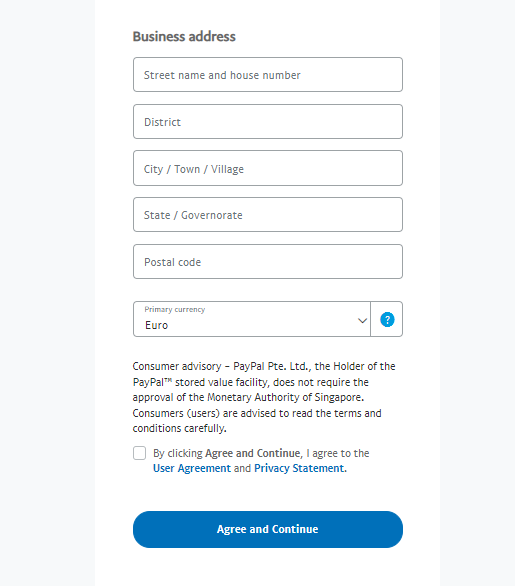Click the Business address heading
This screenshot has height=586, width=515.
[184, 37]
